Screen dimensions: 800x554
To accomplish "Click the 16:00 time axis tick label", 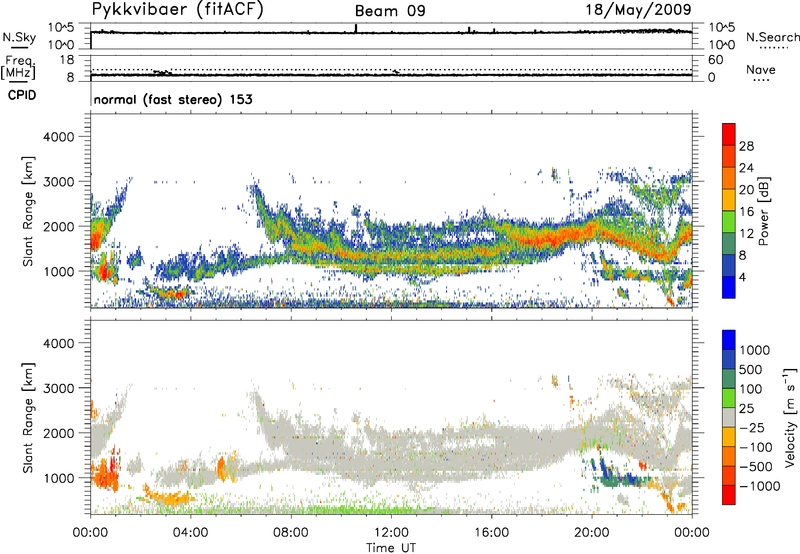I will 491,533.
